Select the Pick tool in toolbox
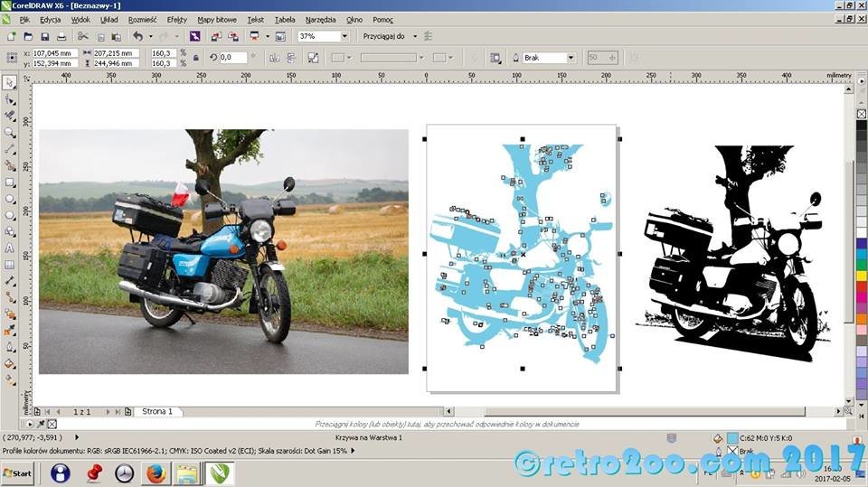Viewport: 868px width, 487px height. tap(9, 82)
